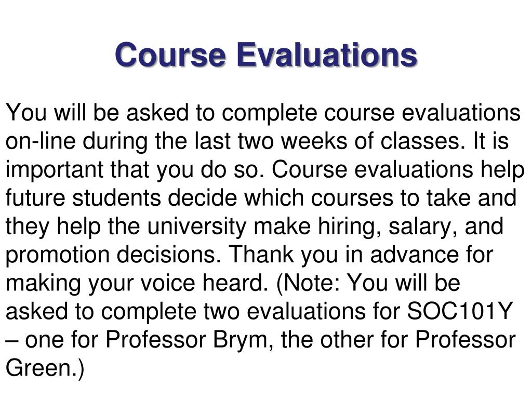Click the word SOC101Y
532x399 pixels.
459,311
